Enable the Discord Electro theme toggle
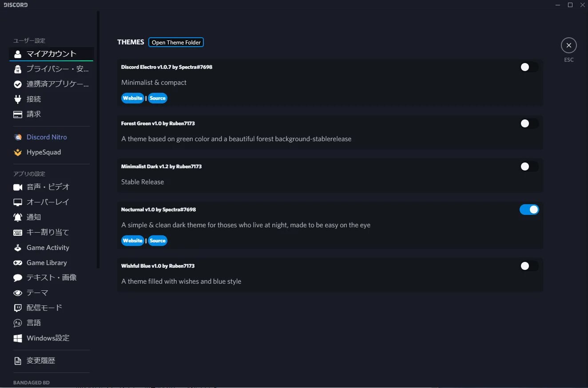Image resolution: width=588 pixels, height=388 pixels. tap(529, 67)
